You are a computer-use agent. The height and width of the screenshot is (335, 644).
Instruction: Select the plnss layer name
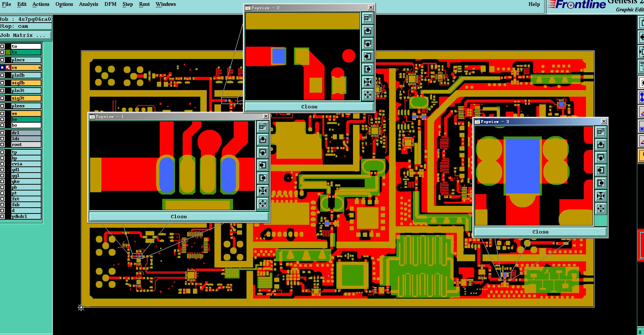point(26,106)
